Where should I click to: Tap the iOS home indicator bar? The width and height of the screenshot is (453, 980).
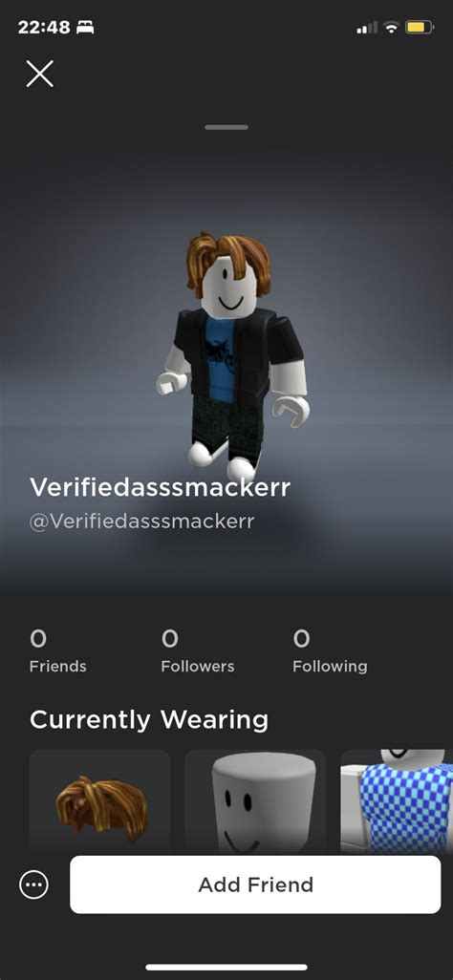[x=226, y=967]
